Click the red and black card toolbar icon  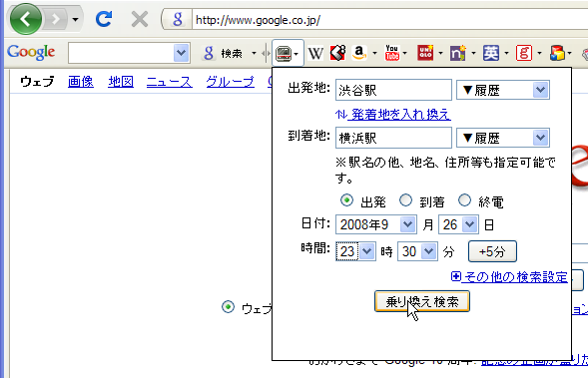pyautogui.click(x=337, y=53)
